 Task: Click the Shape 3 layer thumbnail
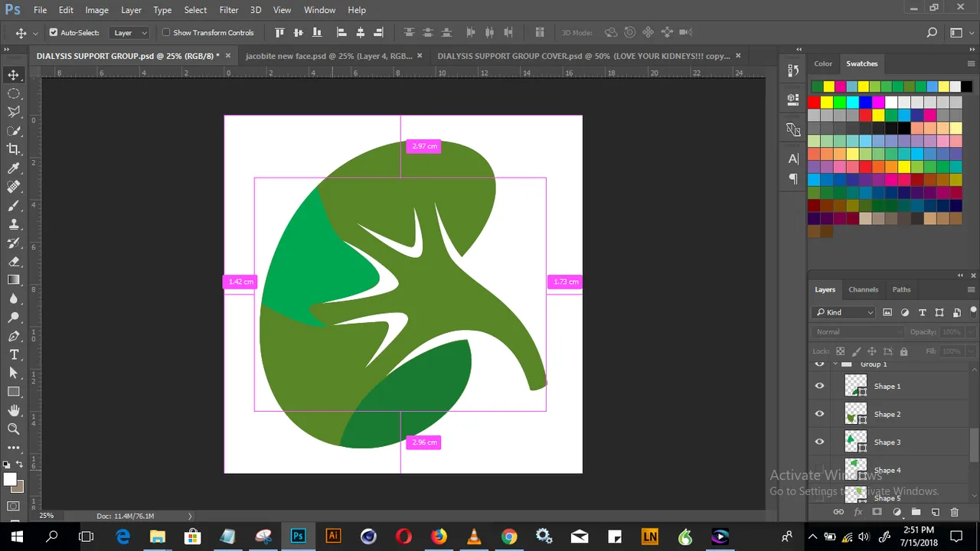coord(854,442)
